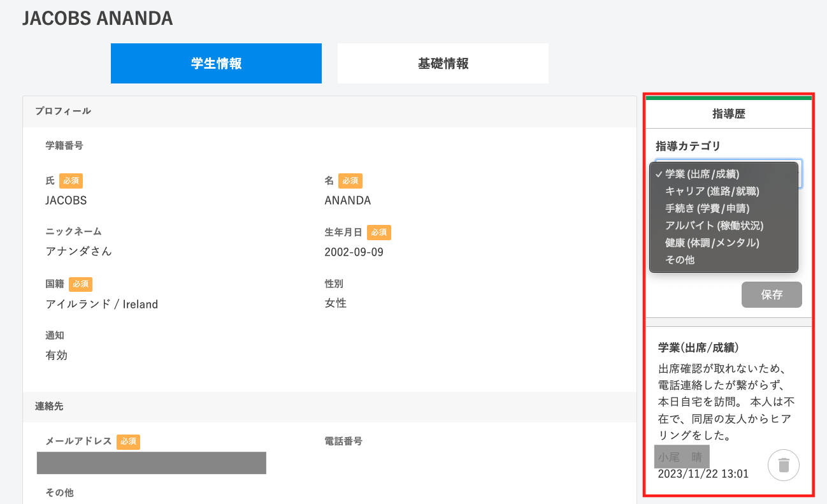The image size is (827, 504).
Task: Click the gender value 女性
Action: tap(335, 303)
